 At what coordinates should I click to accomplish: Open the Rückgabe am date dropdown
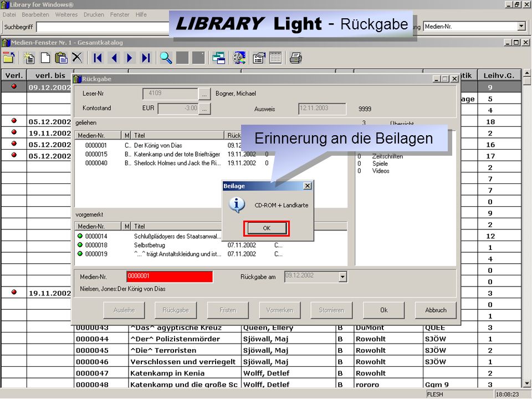pyautogui.click(x=342, y=277)
